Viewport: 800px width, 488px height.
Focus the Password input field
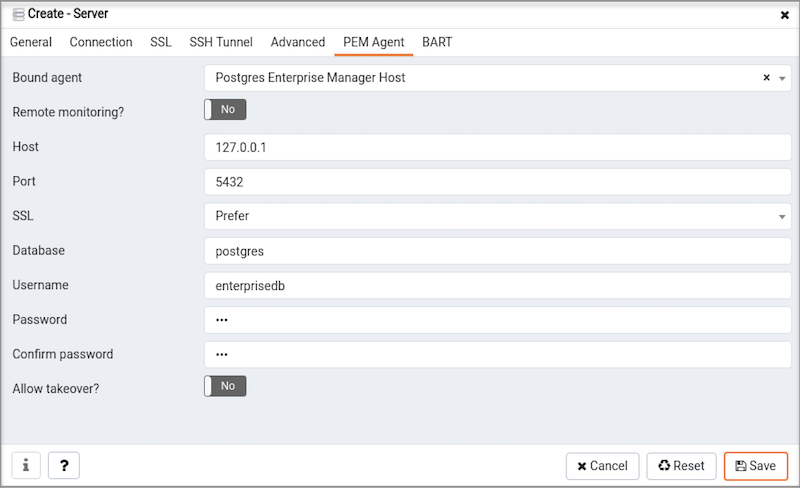pos(497,320)
